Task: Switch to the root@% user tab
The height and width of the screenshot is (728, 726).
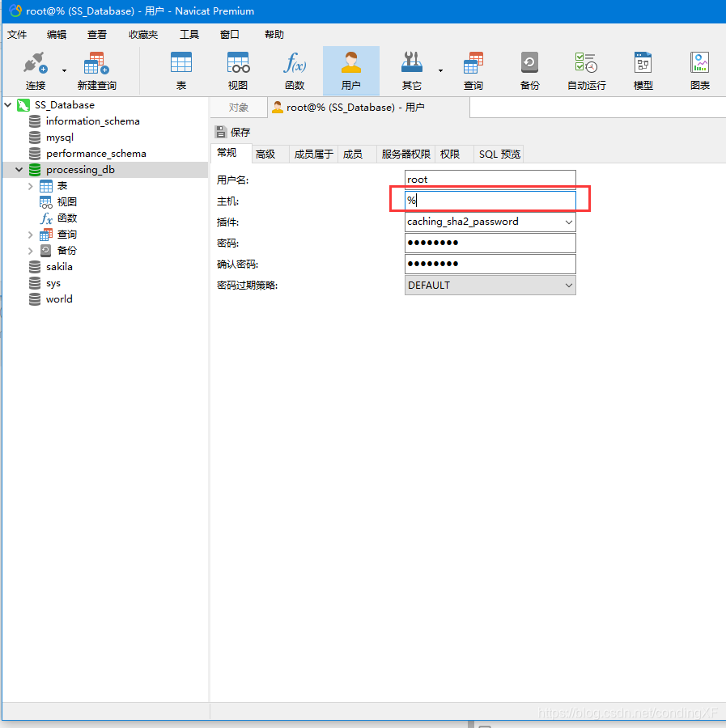Action: [369, 108]
